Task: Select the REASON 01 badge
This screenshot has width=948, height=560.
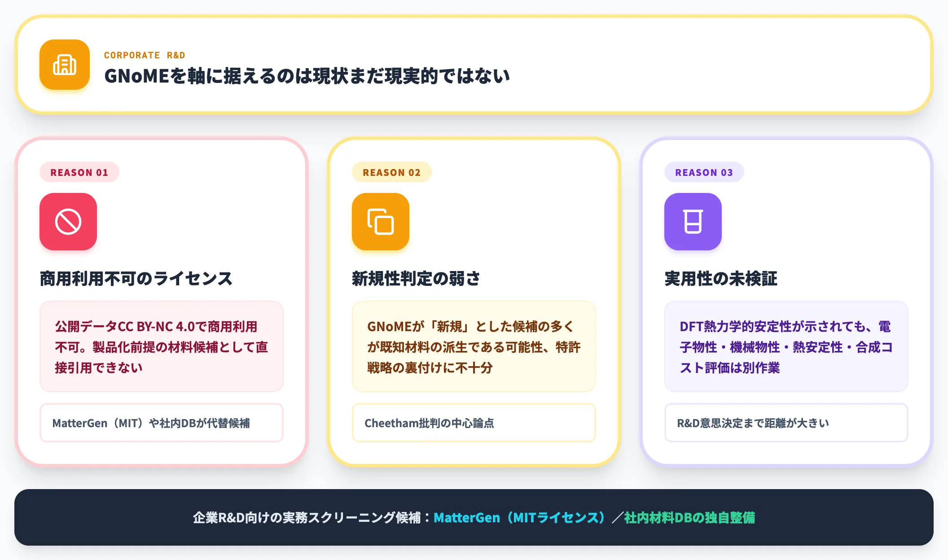Action: click(79, 172)
